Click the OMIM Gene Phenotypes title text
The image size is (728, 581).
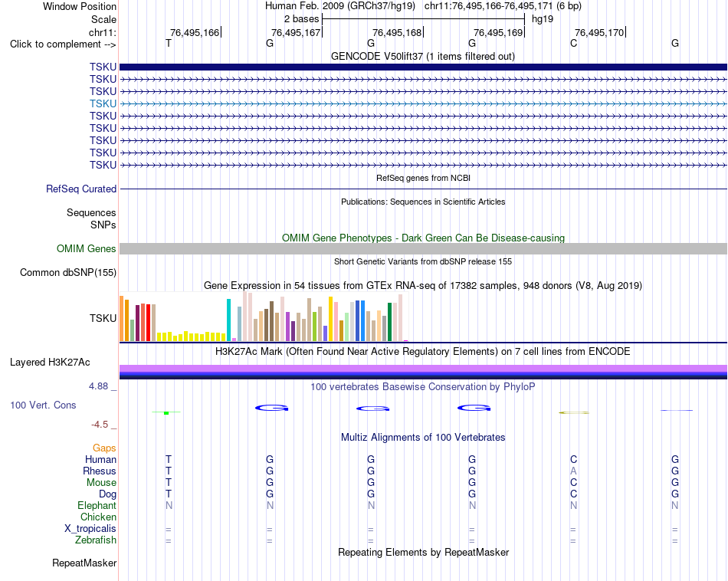point(423,238)
